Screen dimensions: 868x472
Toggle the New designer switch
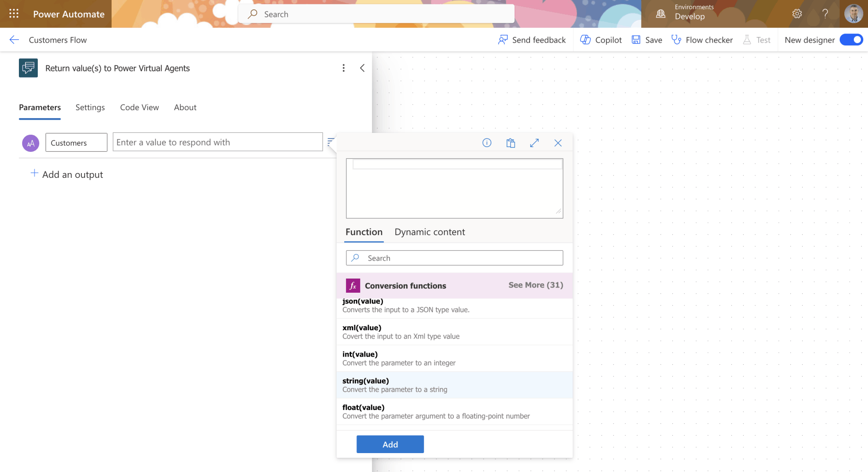click(x=851, y=40)
